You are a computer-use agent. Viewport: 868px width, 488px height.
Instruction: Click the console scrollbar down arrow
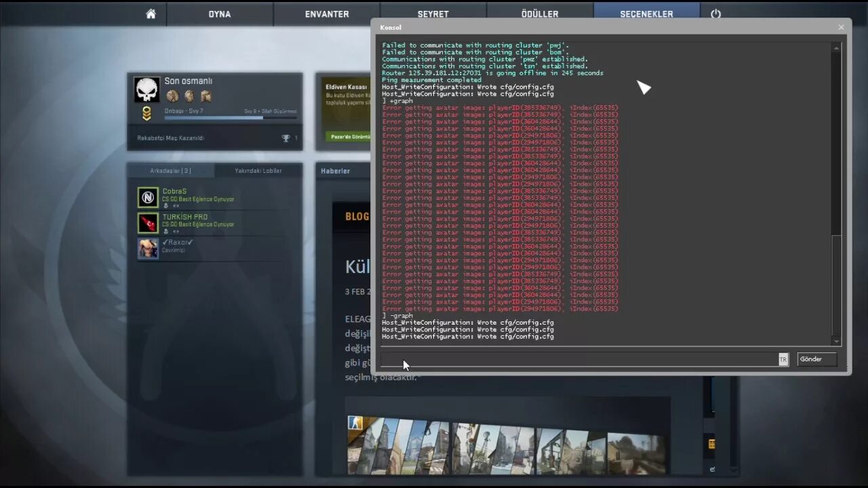tap(836, 342)
